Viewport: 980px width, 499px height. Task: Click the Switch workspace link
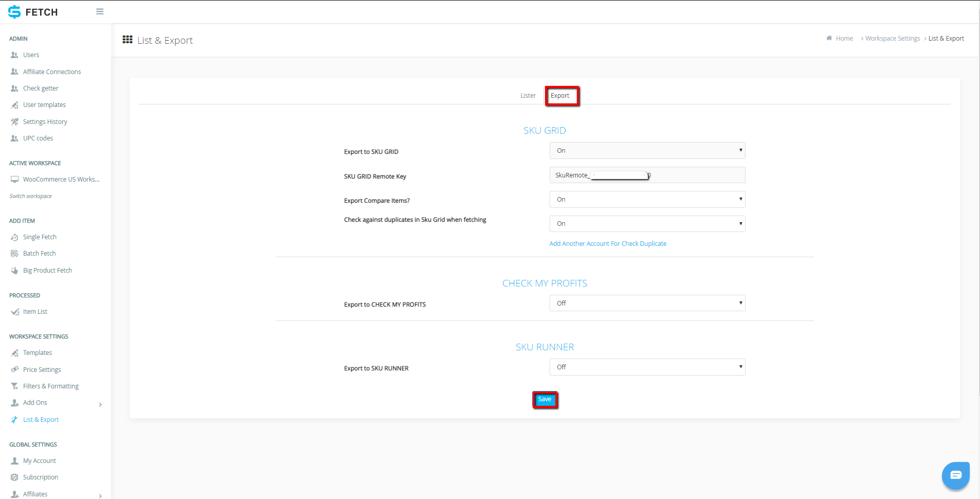(31, 196)
